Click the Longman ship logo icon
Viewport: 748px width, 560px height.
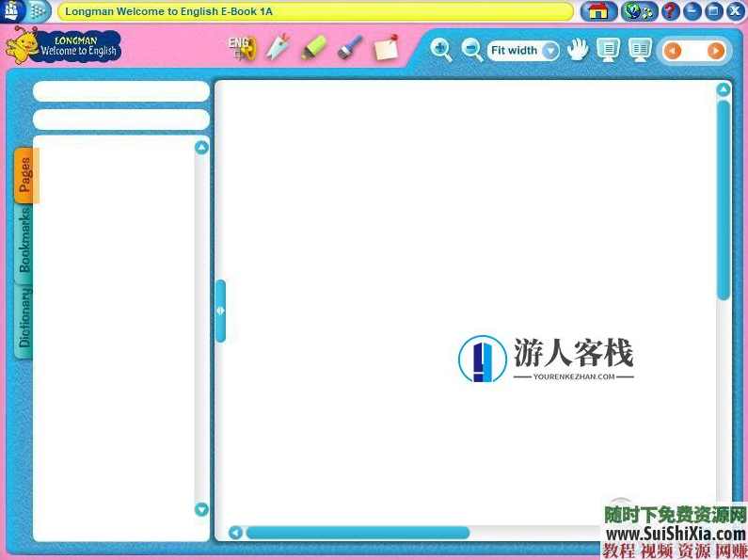click(11, 10)
